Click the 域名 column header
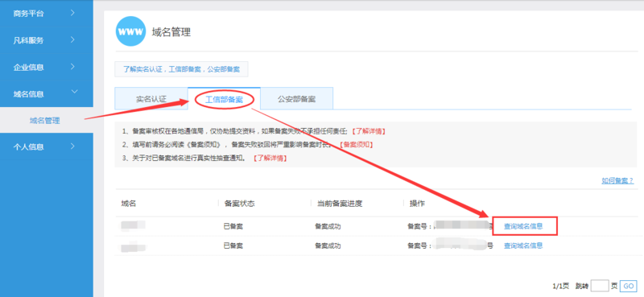This screenshot has height=297, width=644. click(129, 204)
